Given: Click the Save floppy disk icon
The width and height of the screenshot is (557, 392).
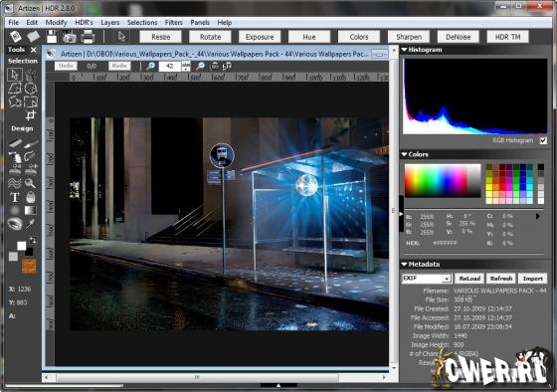Looking at the screenshot, I should coord(52,37).
